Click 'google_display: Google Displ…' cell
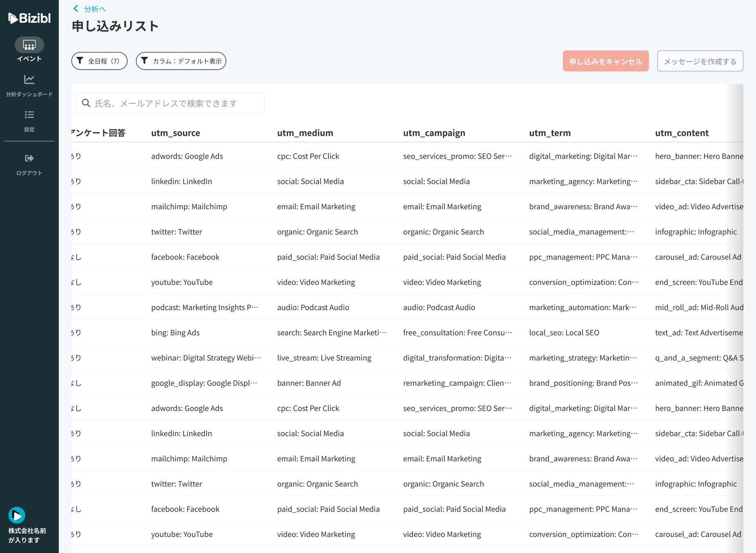The image size is (756, 553). pos(204,383)
